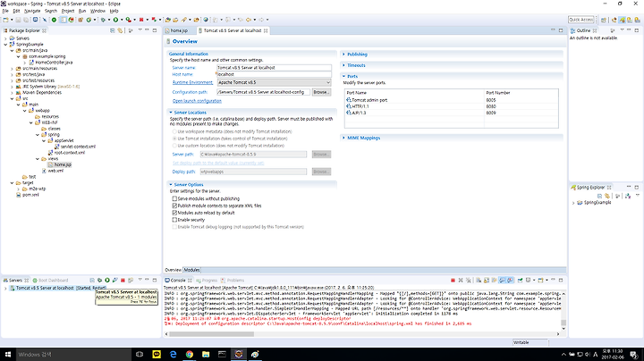Open the Navigate menu
644x361 pixels.
click(32, 11)
